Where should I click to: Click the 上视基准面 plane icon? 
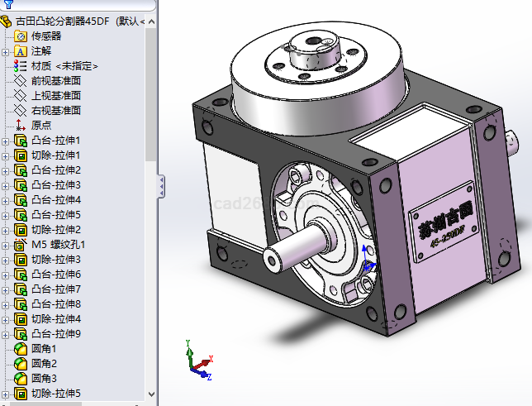click(21, 95)
